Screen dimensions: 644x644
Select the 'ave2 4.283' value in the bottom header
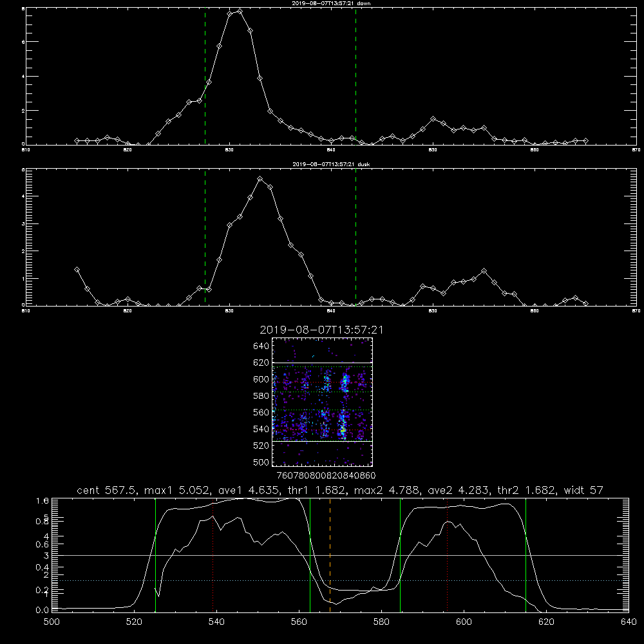459,490
